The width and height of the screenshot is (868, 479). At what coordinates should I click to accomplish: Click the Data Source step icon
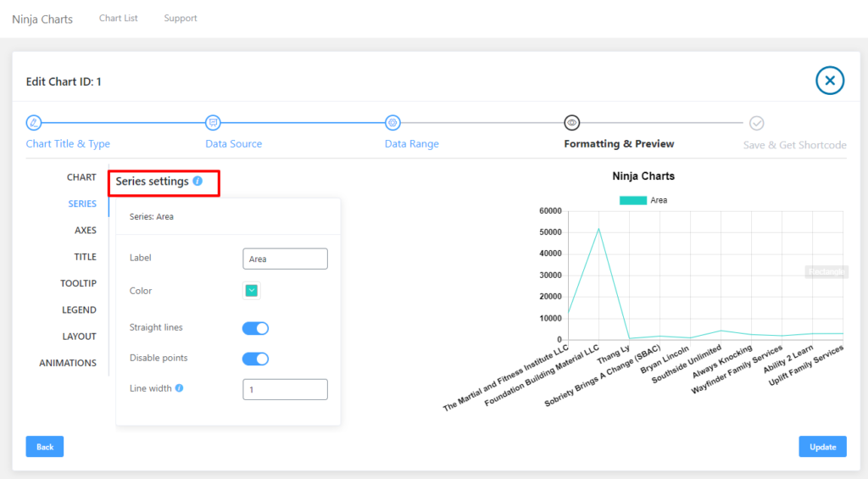click(x=214, y=122)
